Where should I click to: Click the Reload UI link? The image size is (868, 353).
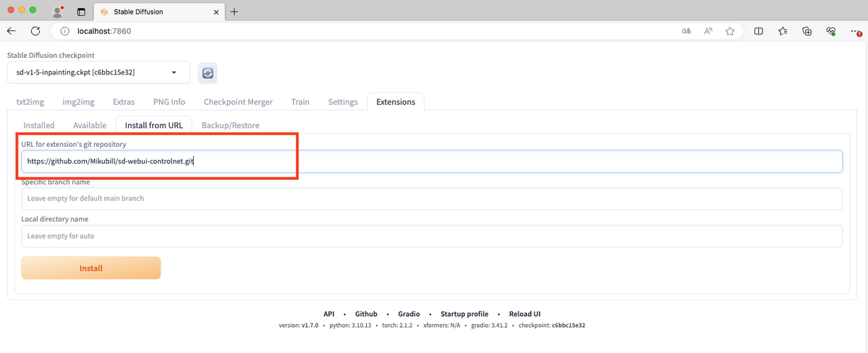[x=524, y=314]
